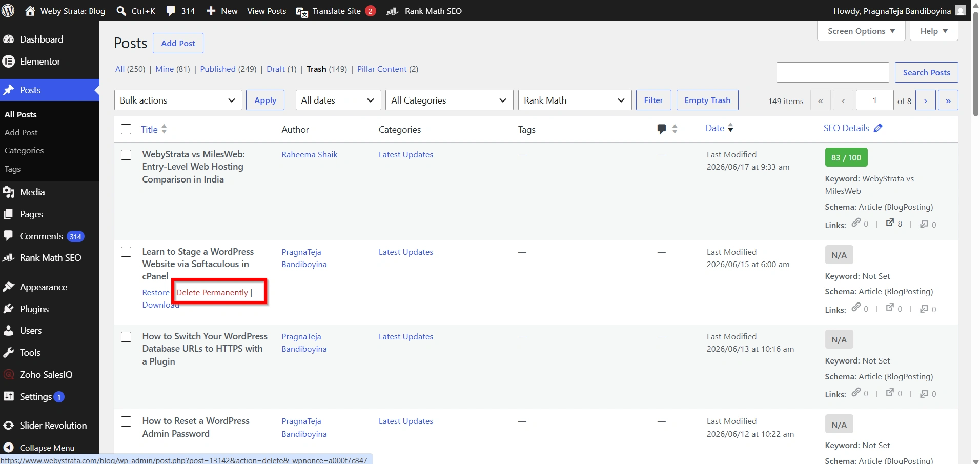Image resolution: width=980 pixels, height=464 pixels.
Task: Restore the Learn to Stage a WordPress Website post
Action: (156, 292)
